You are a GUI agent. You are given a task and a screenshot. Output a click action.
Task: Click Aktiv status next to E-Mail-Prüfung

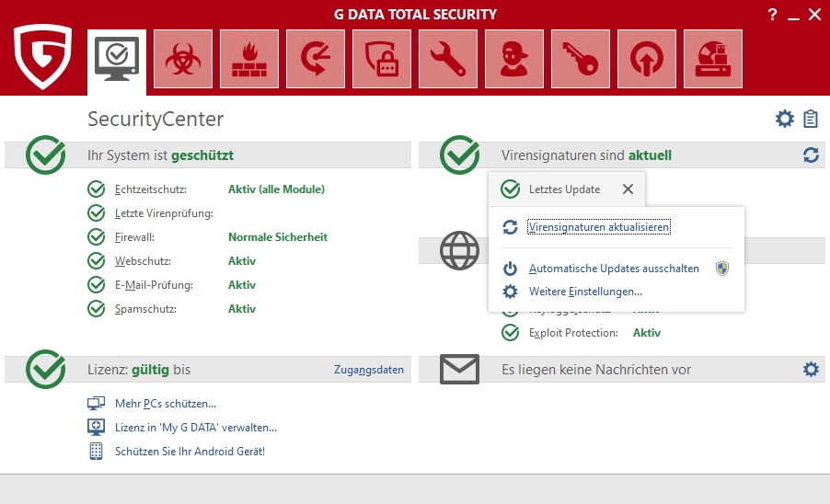click(x=242, y=285)
